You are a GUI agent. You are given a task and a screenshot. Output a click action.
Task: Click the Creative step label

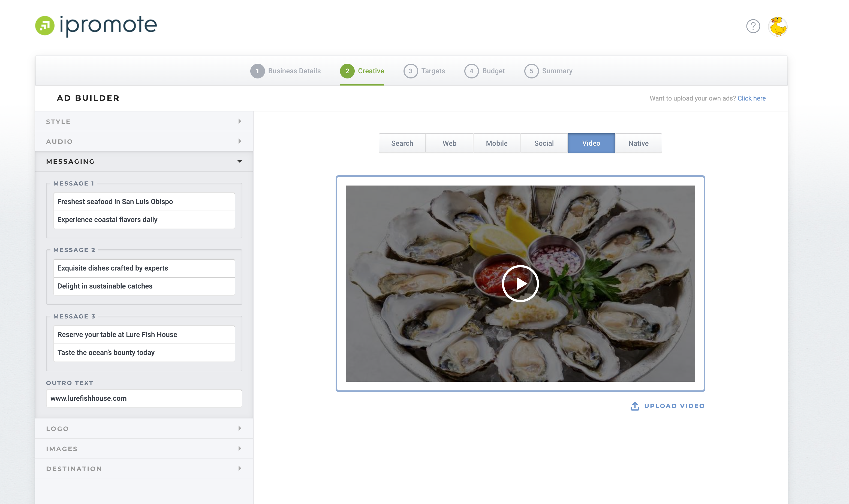[371, 71]
